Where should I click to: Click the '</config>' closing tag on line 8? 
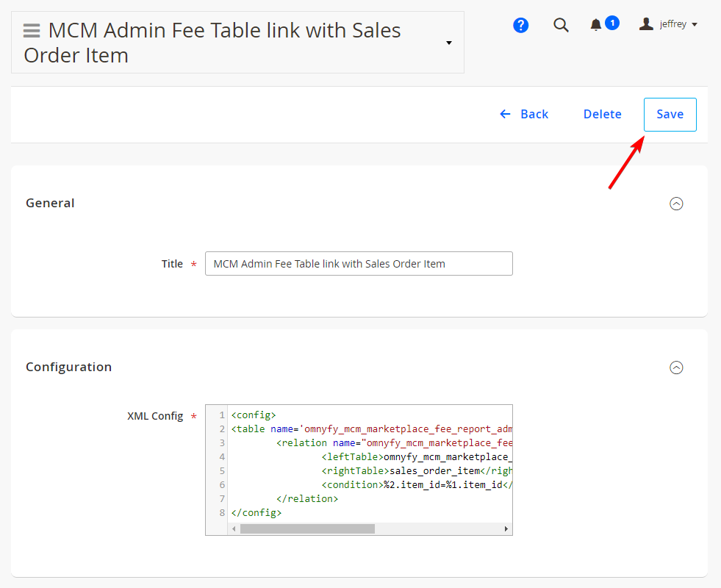click(x=256, y=512)
